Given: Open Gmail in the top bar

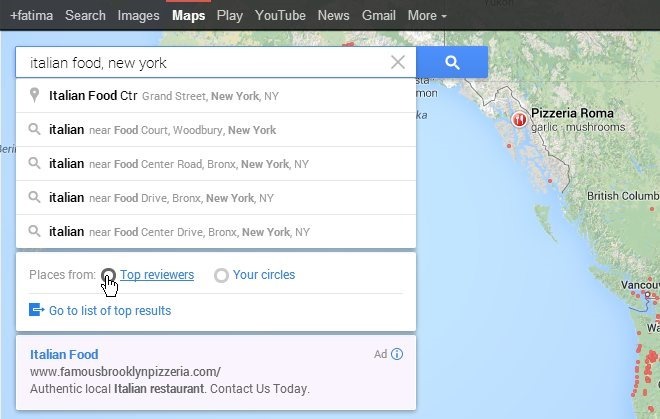Looking at the screenshot, I should pos(379,16).
